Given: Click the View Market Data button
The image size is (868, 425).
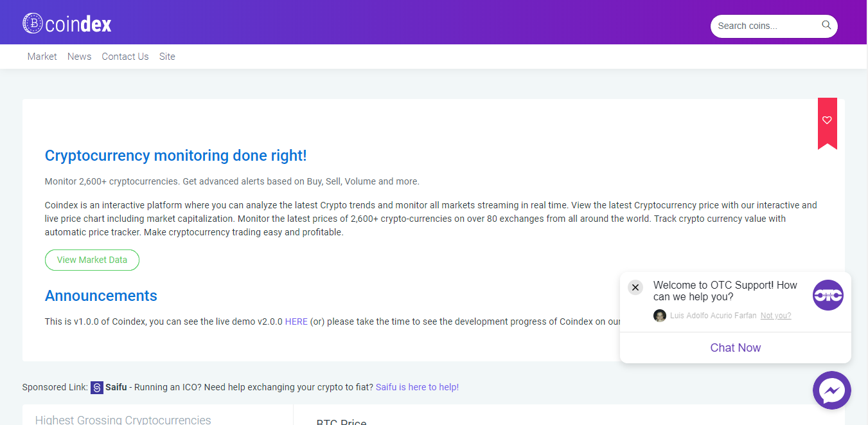Looking at the screenshot, I should pyautogui.click(x=92, y=260).
